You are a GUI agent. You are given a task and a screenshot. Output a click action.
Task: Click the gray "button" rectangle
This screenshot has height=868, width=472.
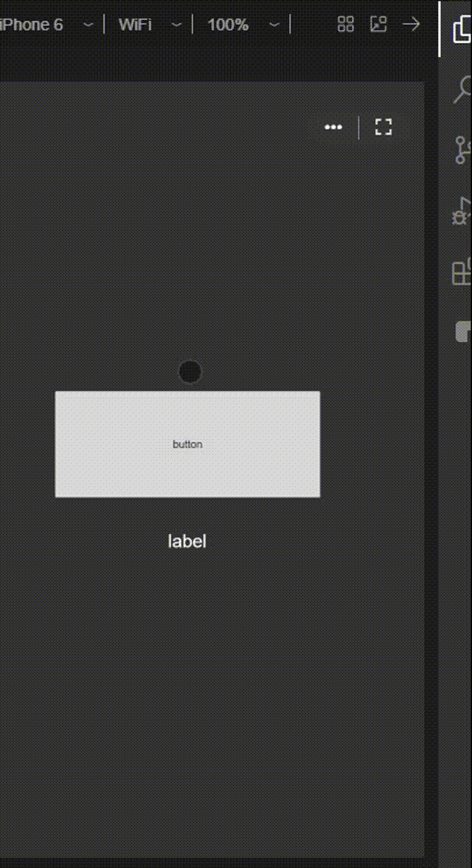(x=187, y=444)
